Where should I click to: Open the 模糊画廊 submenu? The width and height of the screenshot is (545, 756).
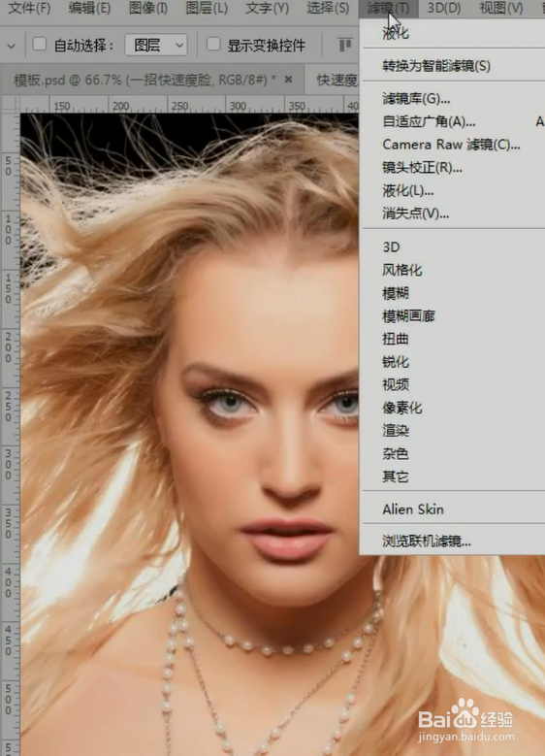[x=408, y=316]
